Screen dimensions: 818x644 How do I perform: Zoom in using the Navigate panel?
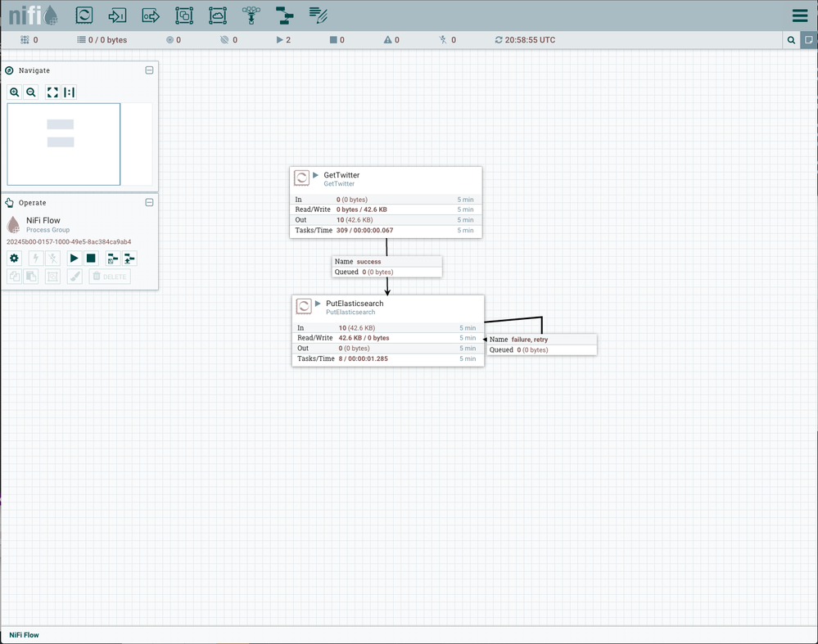15,92
